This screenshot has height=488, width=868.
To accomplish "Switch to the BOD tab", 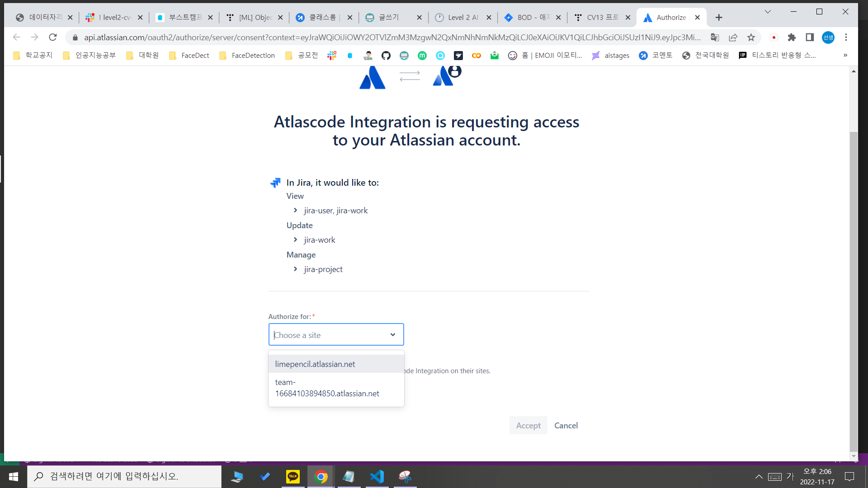I will click(x=532, y=18).
